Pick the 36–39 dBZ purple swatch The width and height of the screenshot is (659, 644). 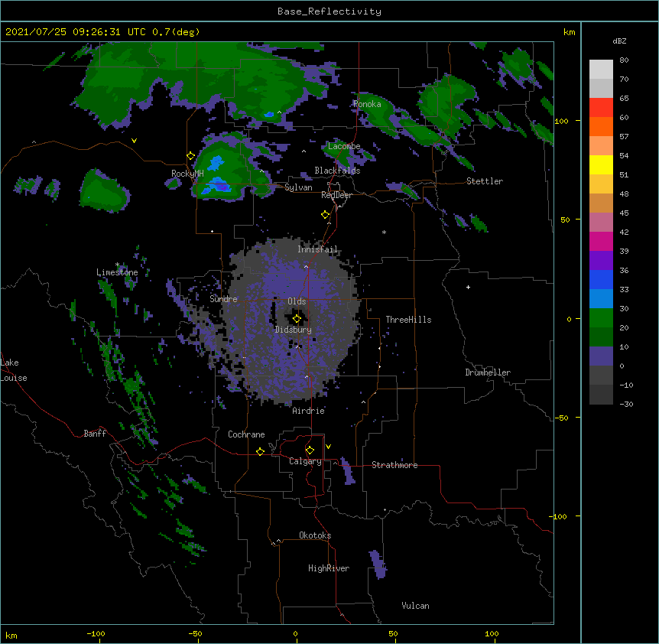click(x=601, y=260)
